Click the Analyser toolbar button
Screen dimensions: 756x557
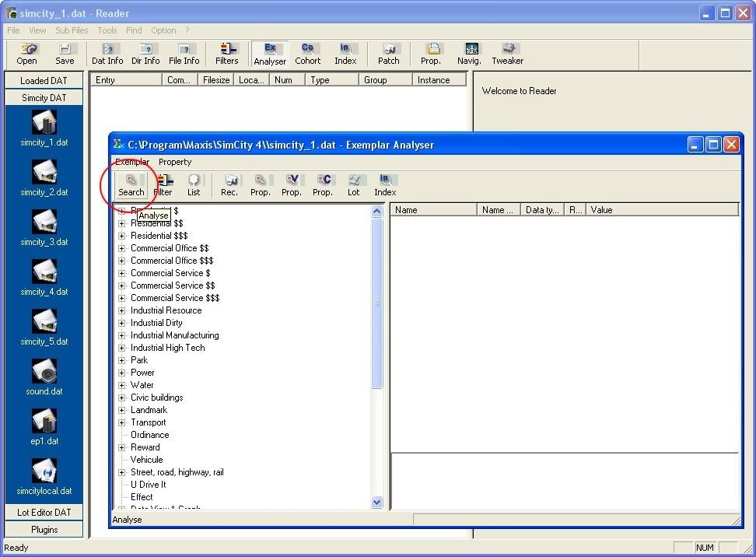click(x=270, y=54)
